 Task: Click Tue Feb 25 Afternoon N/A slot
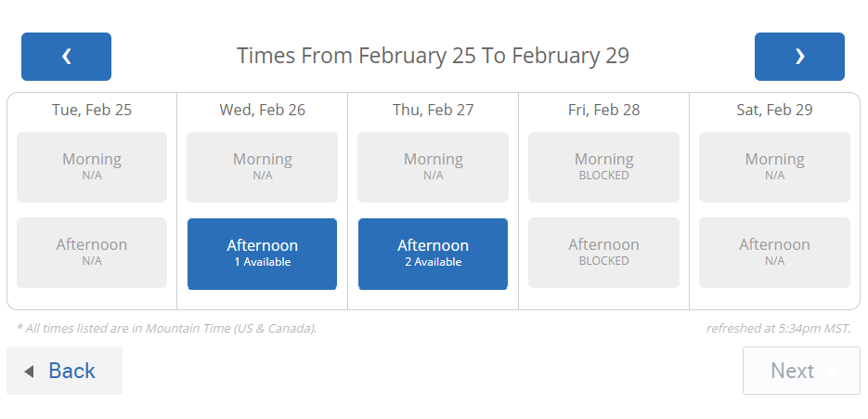pos(92,253)
